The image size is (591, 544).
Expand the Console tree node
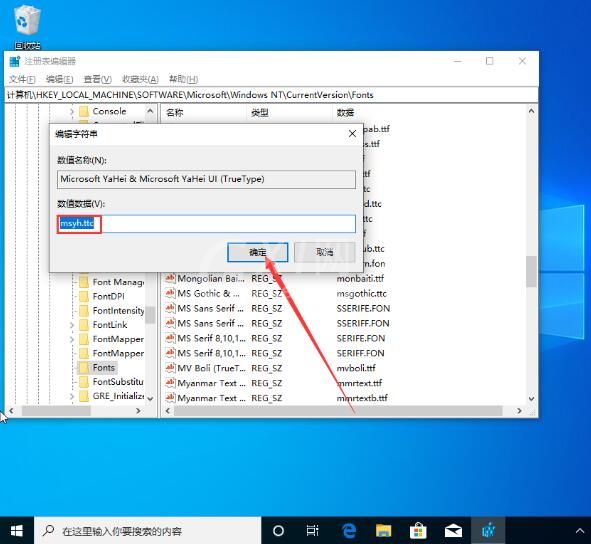tap(72, 112)
